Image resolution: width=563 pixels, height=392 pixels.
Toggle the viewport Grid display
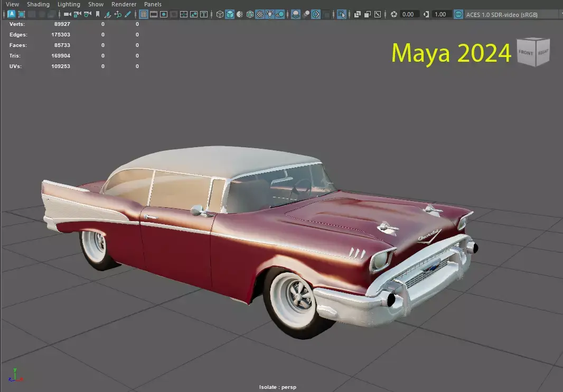[144, 14]
